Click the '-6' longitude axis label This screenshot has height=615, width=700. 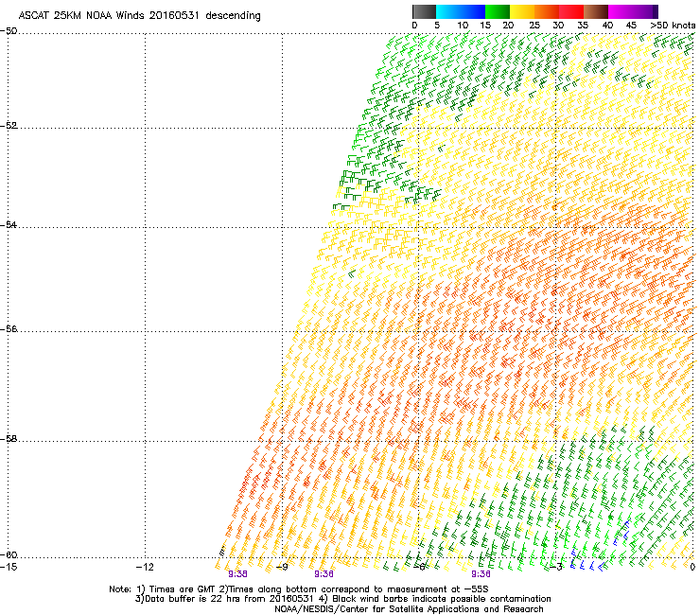pos(419,567)
